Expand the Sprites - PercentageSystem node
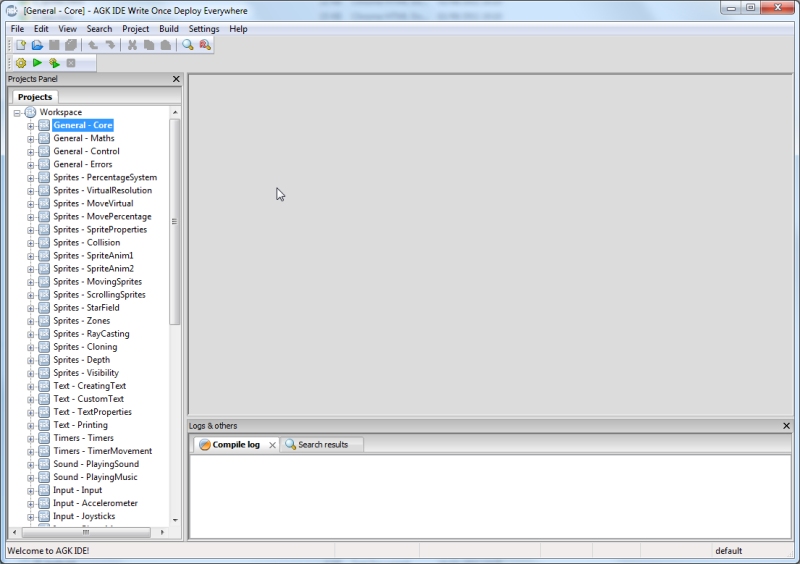 (x=31, y=178)
